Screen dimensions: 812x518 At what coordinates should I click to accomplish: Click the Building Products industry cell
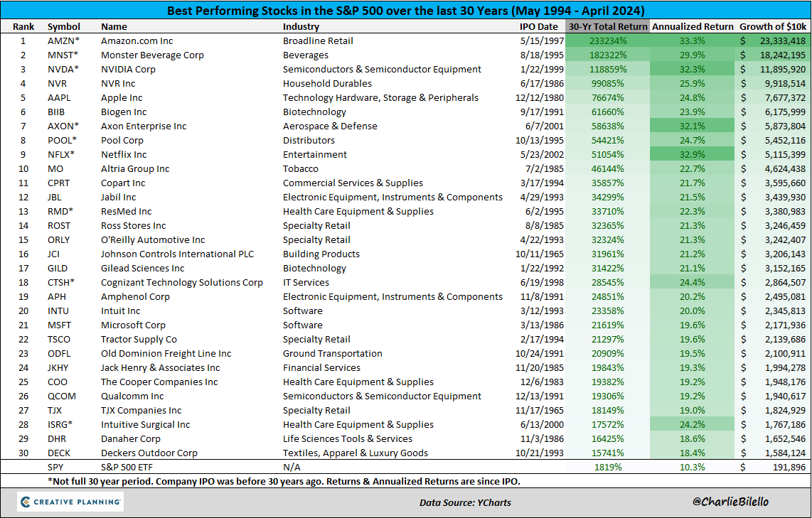[321, 254]
